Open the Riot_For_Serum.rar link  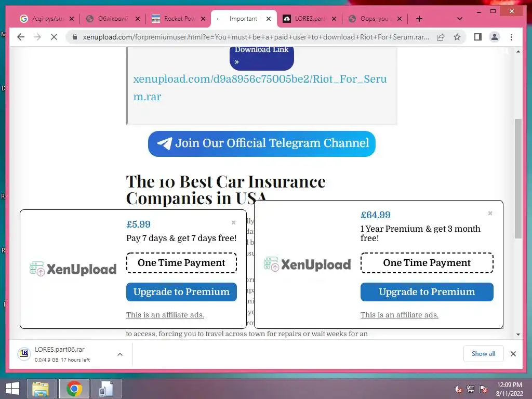(x=260, y=87)
